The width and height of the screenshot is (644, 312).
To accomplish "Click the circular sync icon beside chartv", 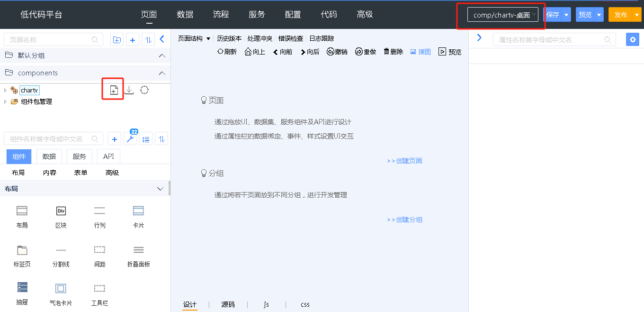I will tap(144, 90).
